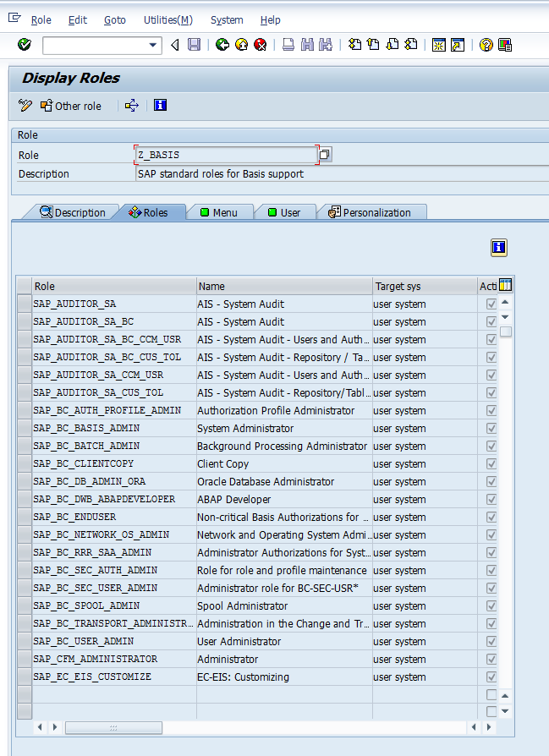Open the Role menu
The image size is (549, 756).
click(41, 19)
